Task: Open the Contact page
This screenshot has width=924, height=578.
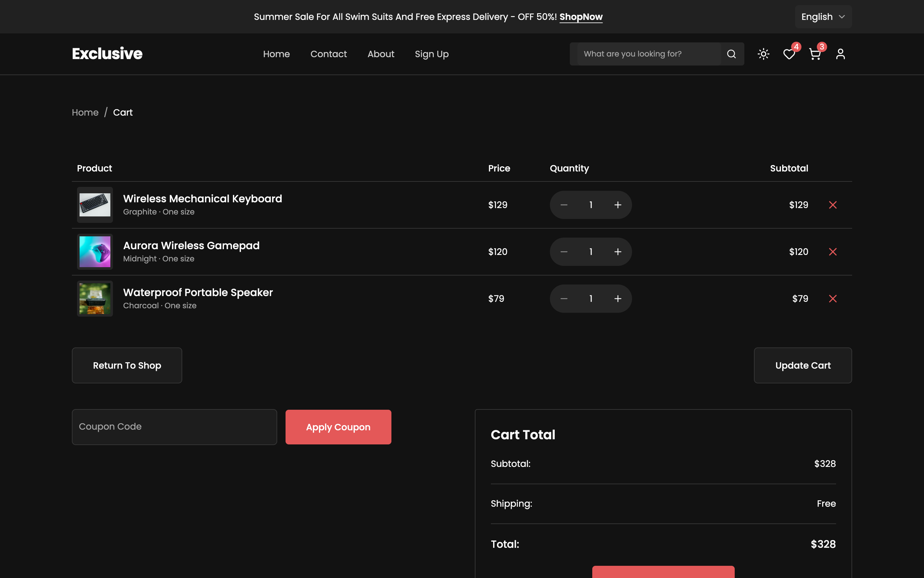Action: tap(328, 54)
